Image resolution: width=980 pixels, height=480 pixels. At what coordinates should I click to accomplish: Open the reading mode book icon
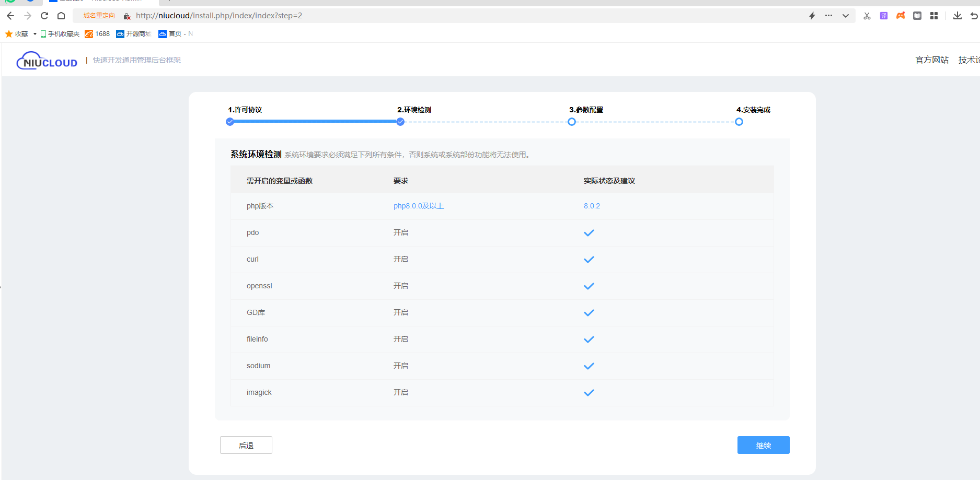point(917,16)
